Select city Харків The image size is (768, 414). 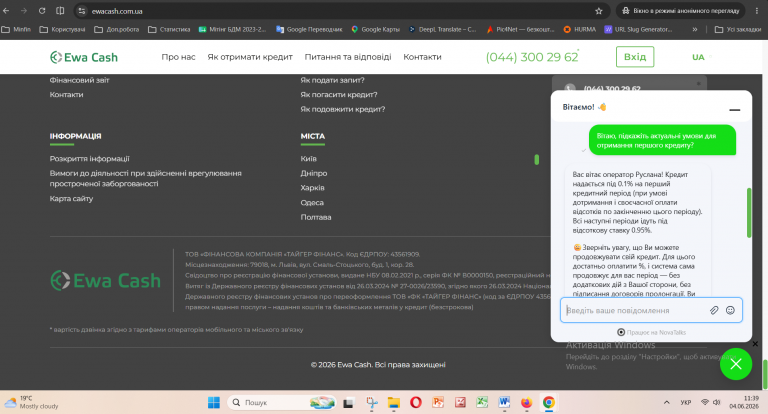312,188
